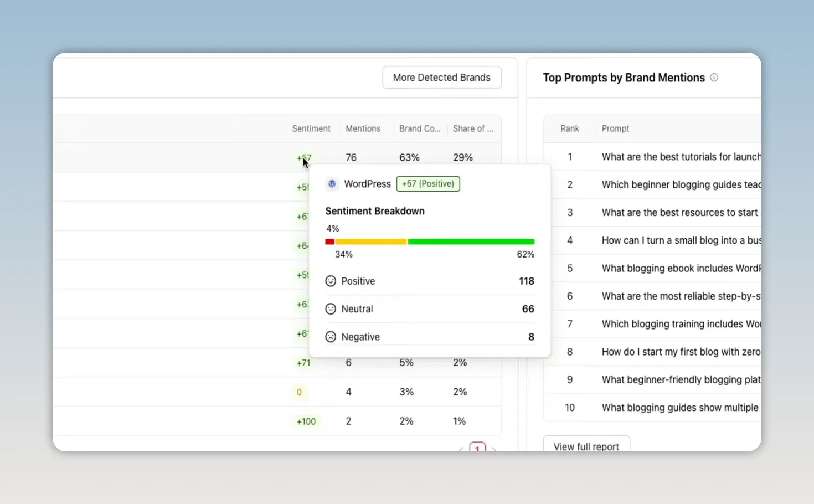Click the red negative segment of the sentiment bar

pos(329,241)
